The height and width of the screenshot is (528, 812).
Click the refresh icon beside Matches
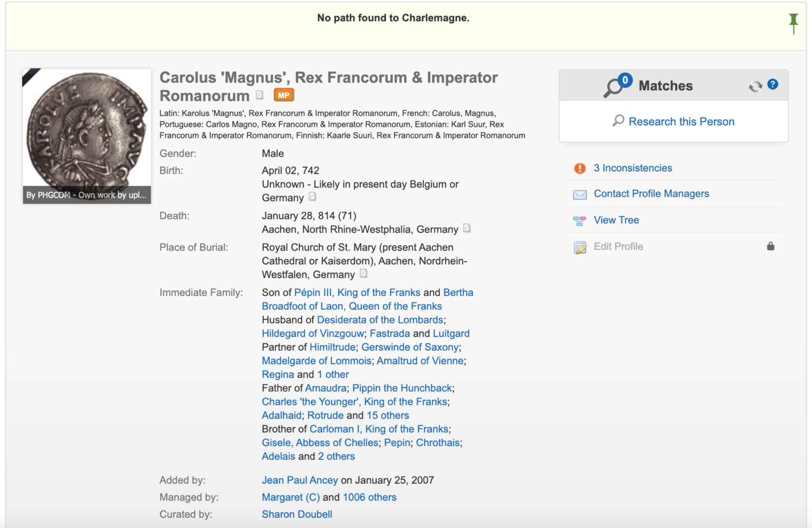pyautogui.click(x=755, y=85)
